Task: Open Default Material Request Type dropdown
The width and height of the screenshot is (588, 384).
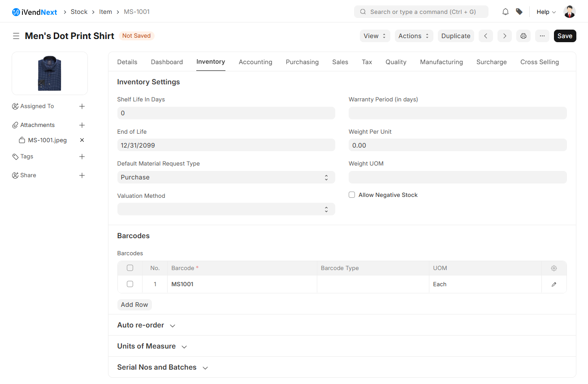Action: (x=226, y=177)
